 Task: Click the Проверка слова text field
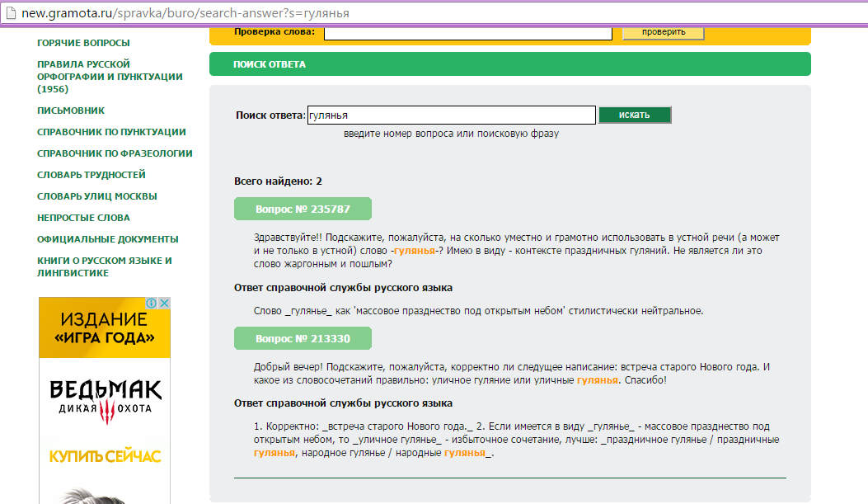467,32
